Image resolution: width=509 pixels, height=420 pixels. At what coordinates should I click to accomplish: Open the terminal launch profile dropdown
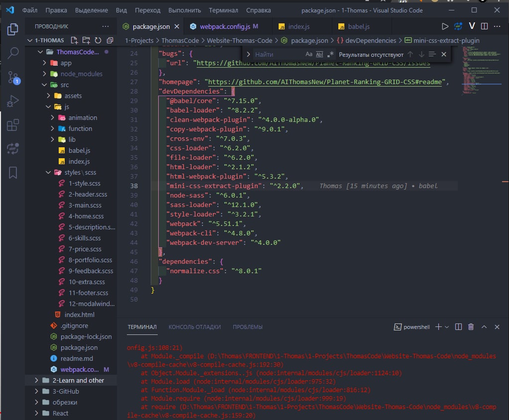[x=447, y=327]
